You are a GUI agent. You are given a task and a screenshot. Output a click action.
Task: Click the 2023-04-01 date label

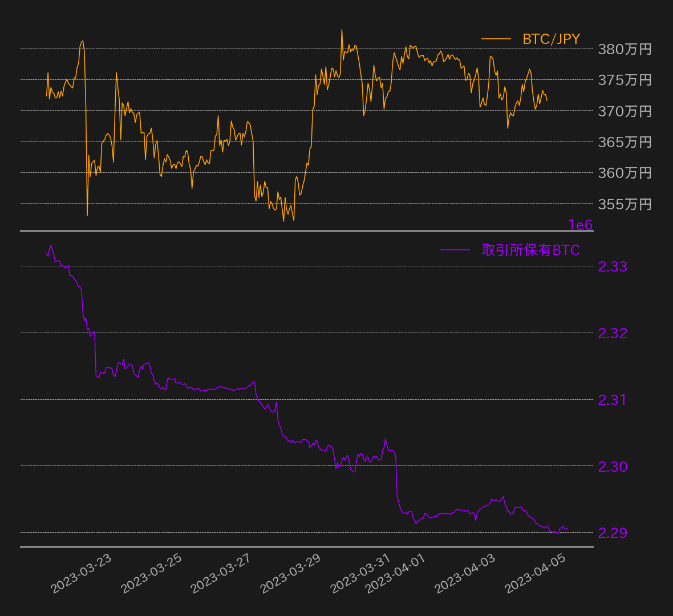395,574
